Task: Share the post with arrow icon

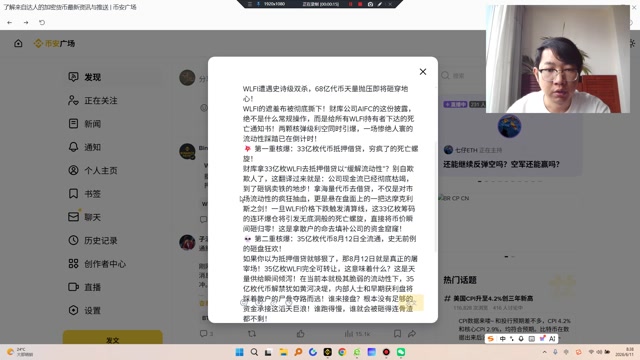Action: pyautogui.click(x=412, y=333)
